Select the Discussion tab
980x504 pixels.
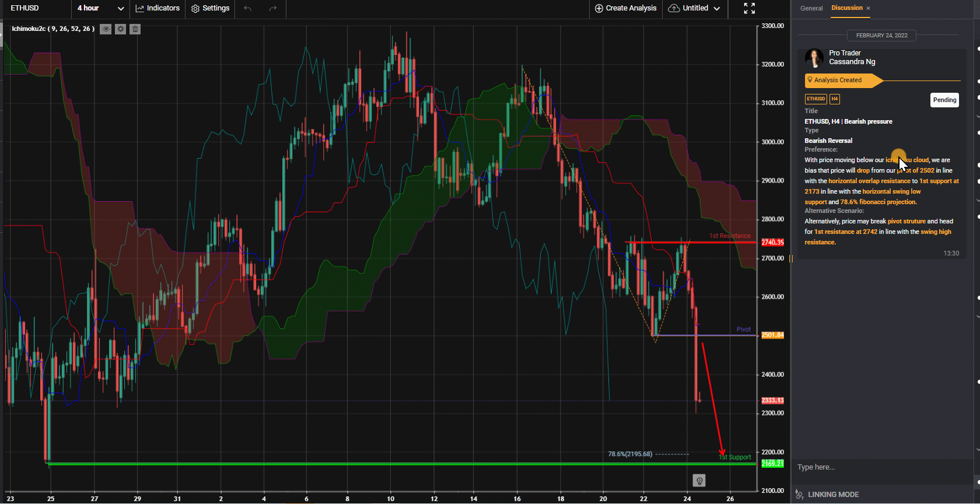(x=847, y=8)
